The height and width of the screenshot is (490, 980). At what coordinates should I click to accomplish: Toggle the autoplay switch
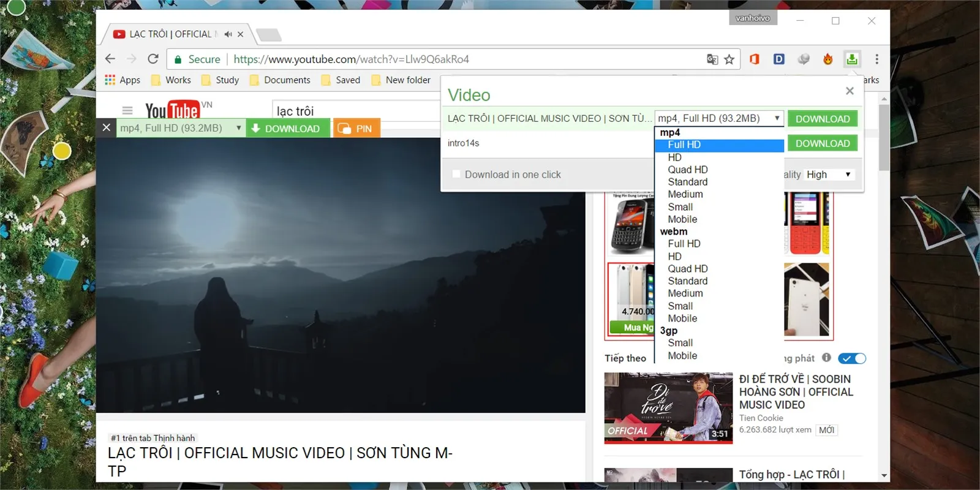(x=852, y=358)
